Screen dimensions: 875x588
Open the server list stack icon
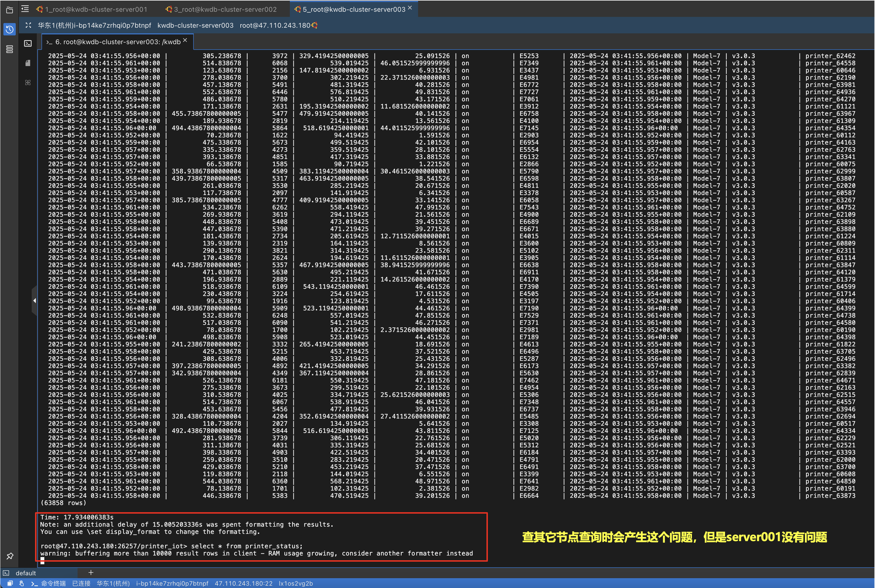coord(9,49)
